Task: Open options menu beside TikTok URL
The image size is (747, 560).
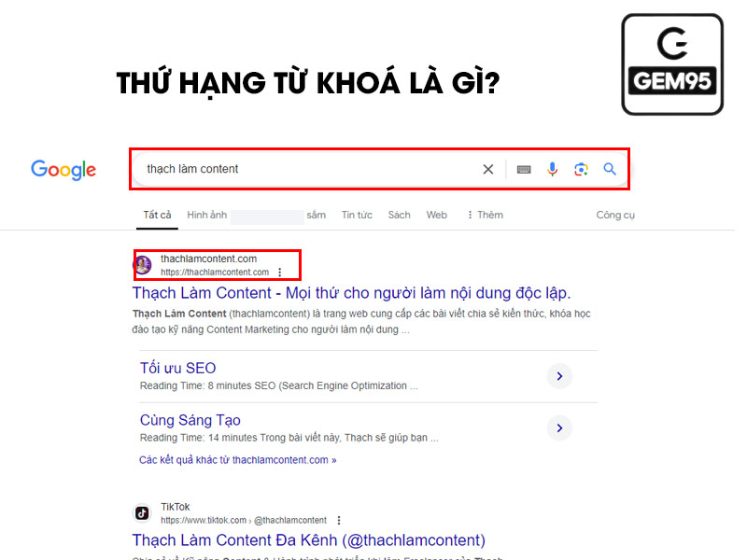Action: coord(339,520)
